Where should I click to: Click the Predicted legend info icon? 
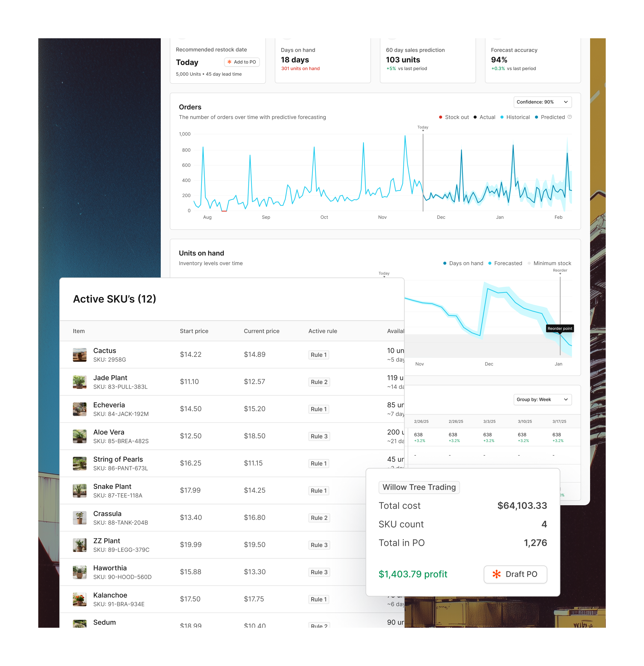pyautogui.click(x=570, y=117)
